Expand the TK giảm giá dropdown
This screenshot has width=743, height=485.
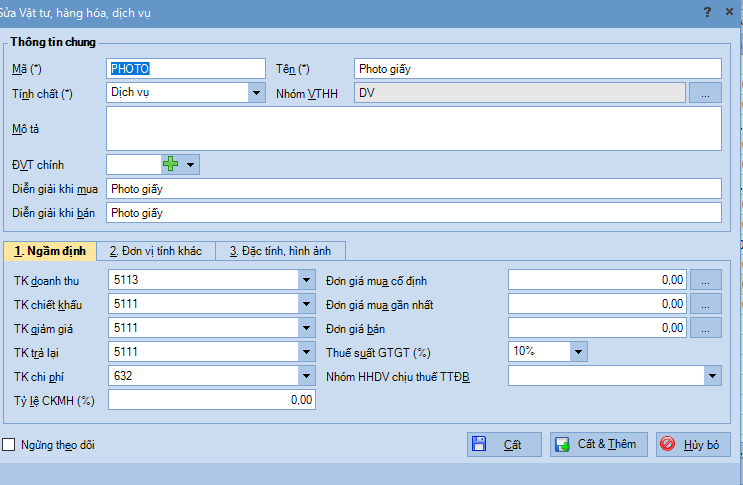[307, 328]
